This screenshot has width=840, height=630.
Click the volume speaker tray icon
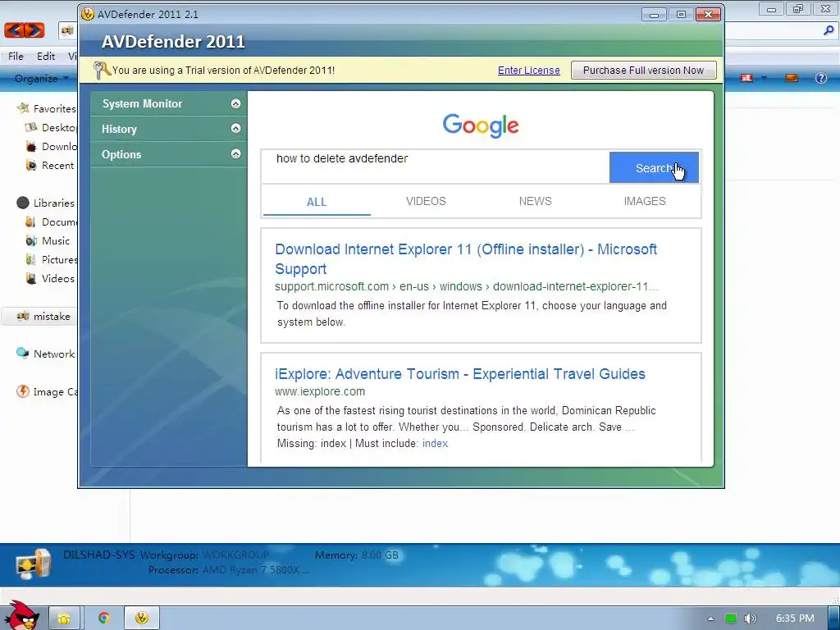(x=751, y=619)
